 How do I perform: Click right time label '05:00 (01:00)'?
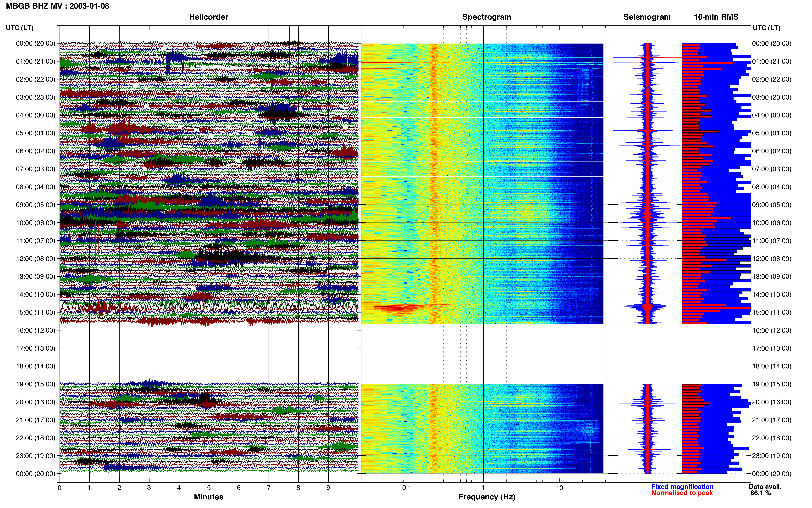tap(772, 133)
